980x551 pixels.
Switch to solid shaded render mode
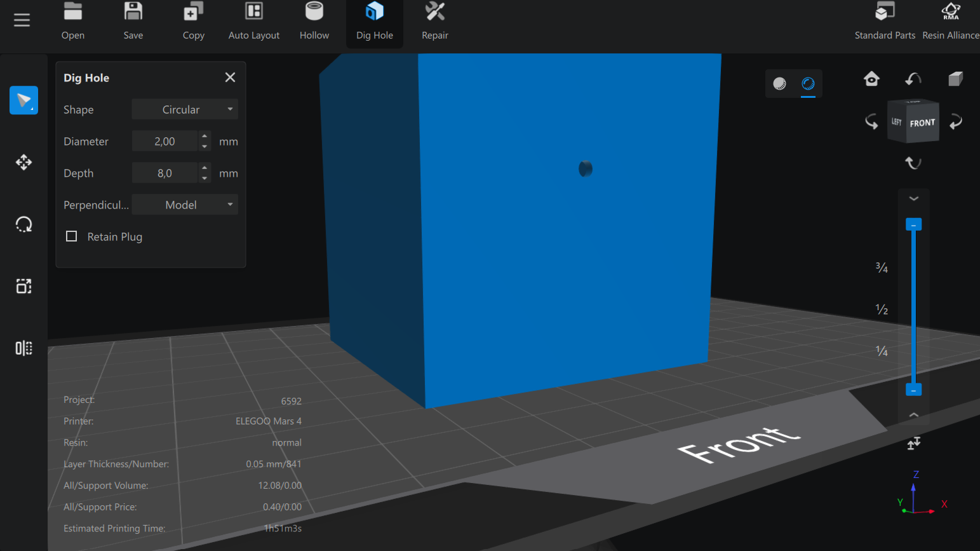tap(779, 84)
